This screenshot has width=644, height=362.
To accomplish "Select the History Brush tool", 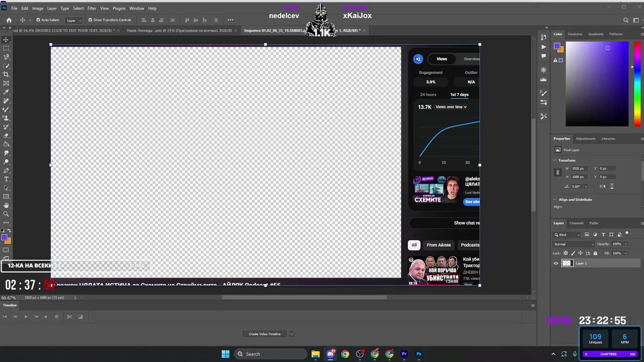I will 6,127.
